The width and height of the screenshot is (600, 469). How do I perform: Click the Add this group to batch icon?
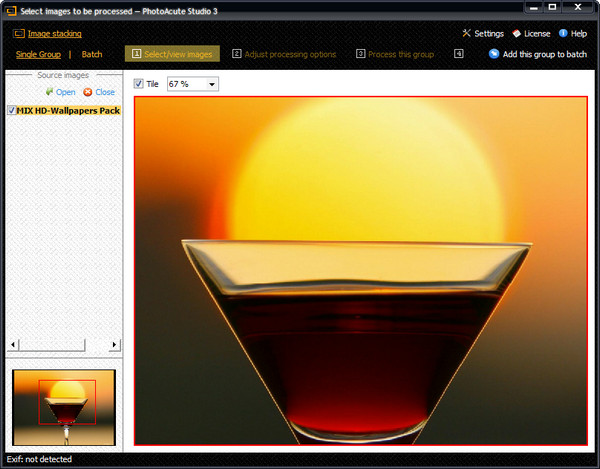(x=494, y=54)
